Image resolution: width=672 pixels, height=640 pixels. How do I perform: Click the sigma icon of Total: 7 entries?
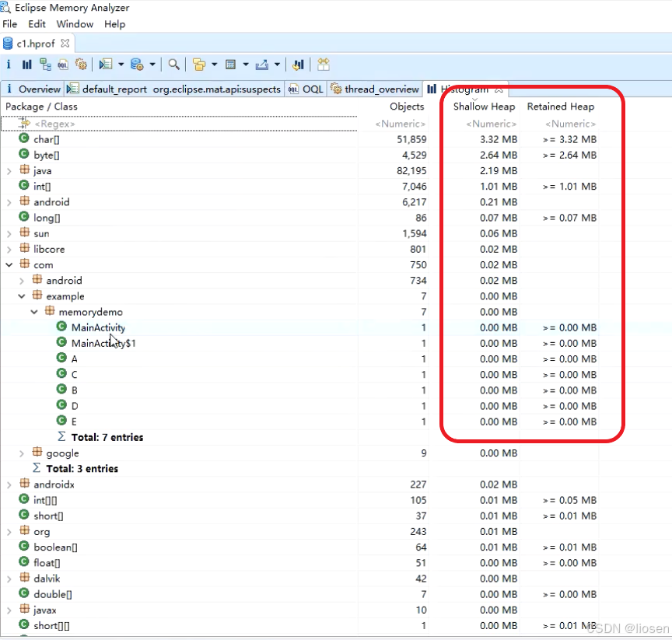point(61,436)
